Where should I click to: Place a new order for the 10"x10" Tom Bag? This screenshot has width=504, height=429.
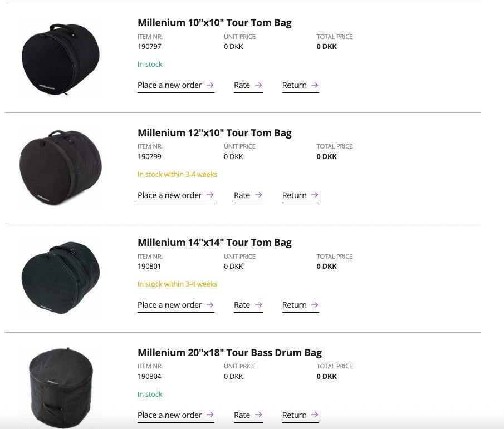(x=175, y=85)
